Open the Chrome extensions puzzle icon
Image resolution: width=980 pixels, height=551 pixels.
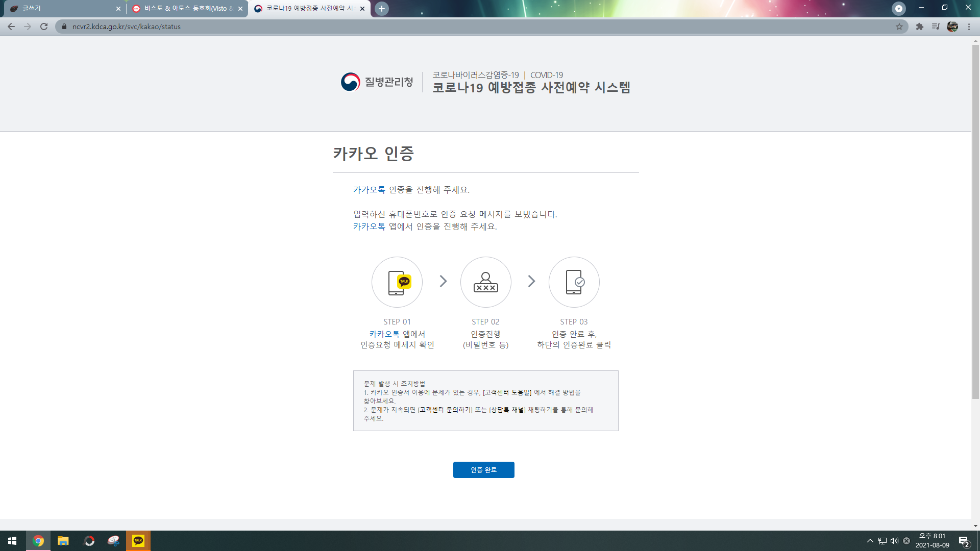pyautogui.click(x=920, y=27)
